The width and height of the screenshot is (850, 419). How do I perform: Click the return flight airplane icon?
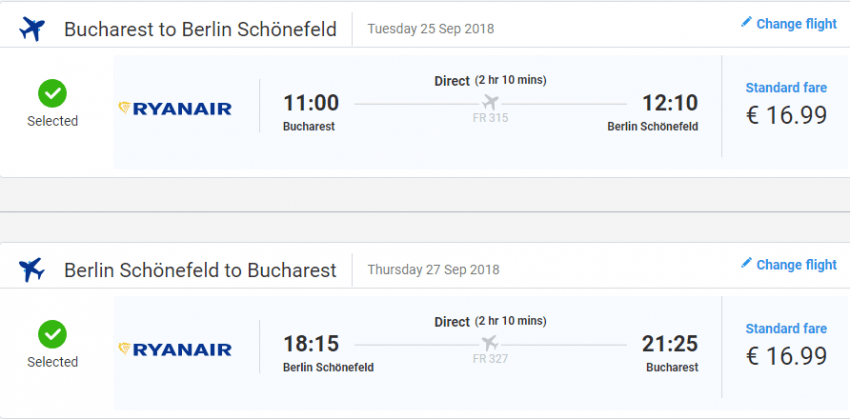tap(32, 270)
